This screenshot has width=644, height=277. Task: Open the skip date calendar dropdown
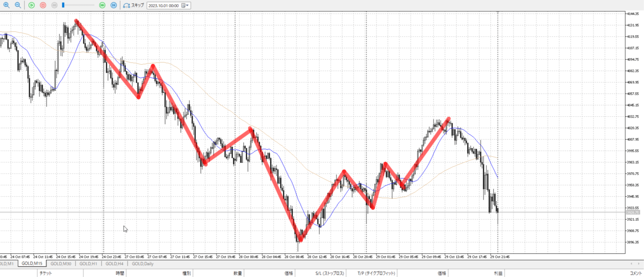pyautogui.click(x=185, y=5)
